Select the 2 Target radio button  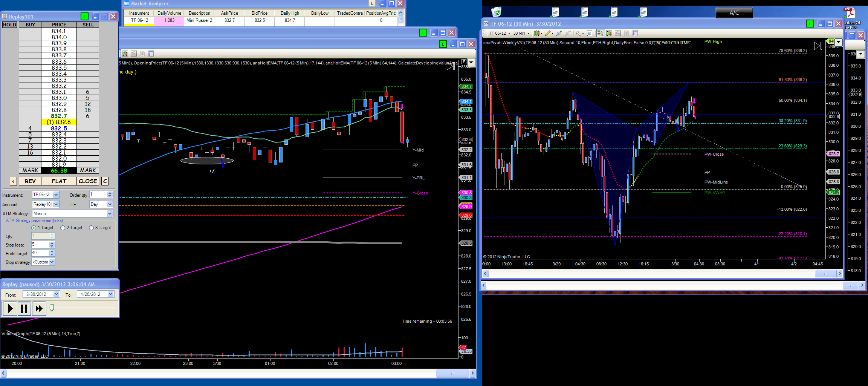point(63,228)
